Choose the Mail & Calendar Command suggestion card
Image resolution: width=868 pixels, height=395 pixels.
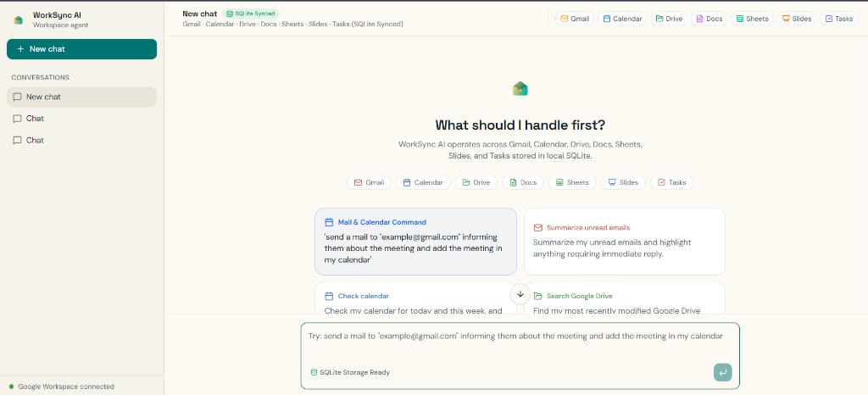pos(415,242)
